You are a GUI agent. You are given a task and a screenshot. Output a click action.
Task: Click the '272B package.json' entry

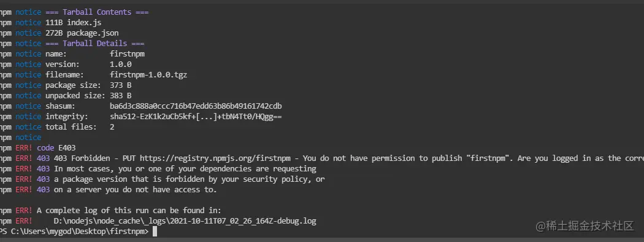pos(82,33)
